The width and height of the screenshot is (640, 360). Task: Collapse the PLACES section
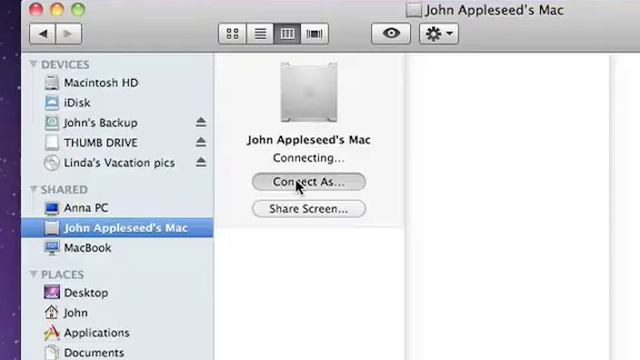click(x=33, y=274)
